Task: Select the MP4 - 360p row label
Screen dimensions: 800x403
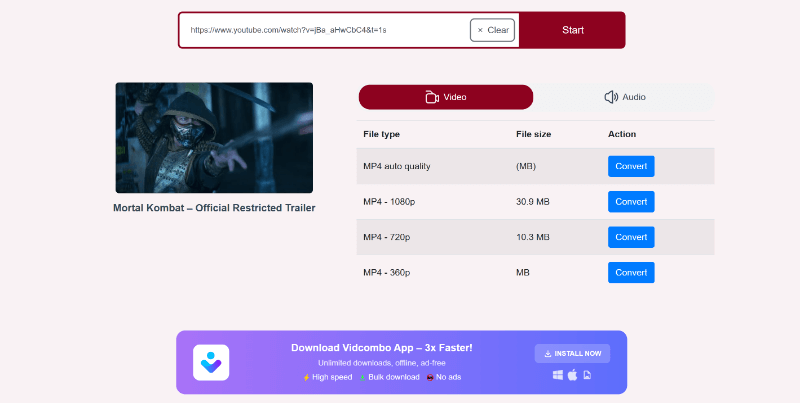Action: (x=387, y=273)
